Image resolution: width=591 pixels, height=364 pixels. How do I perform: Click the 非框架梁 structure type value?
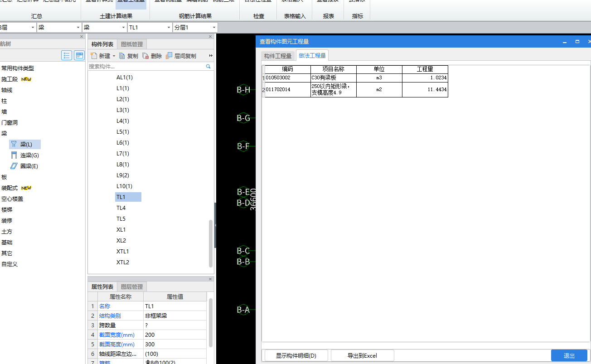coord(174,315)
